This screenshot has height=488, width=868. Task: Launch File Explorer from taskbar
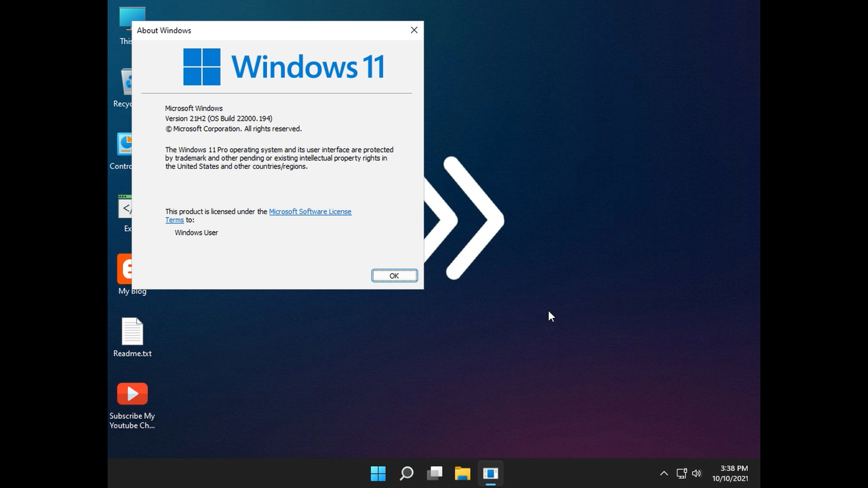pos(462,473)
